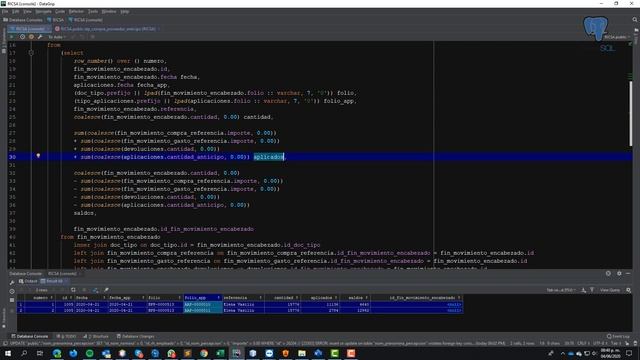This screenshot has width=640, height=360.
Task: Open the Structure tool window button
Action: (x=96, y=337)
